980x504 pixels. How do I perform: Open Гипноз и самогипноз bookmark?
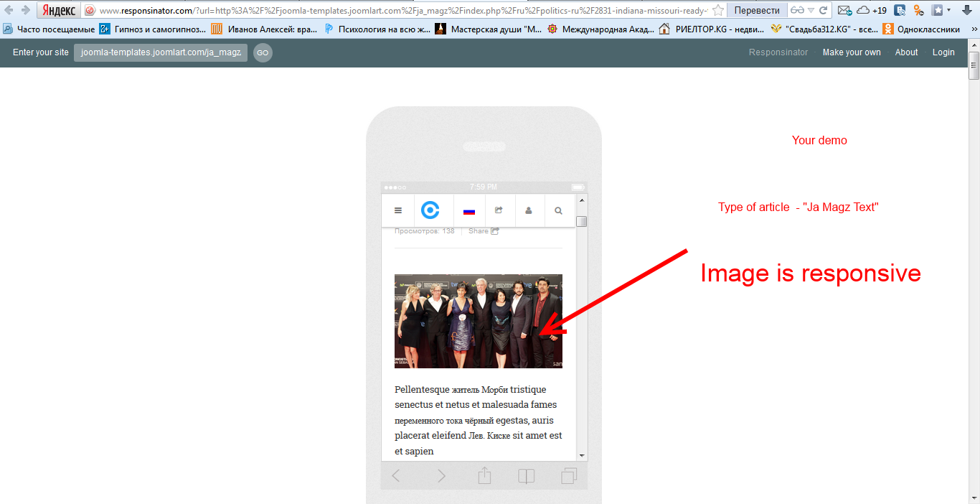click(x=153, y=29)
